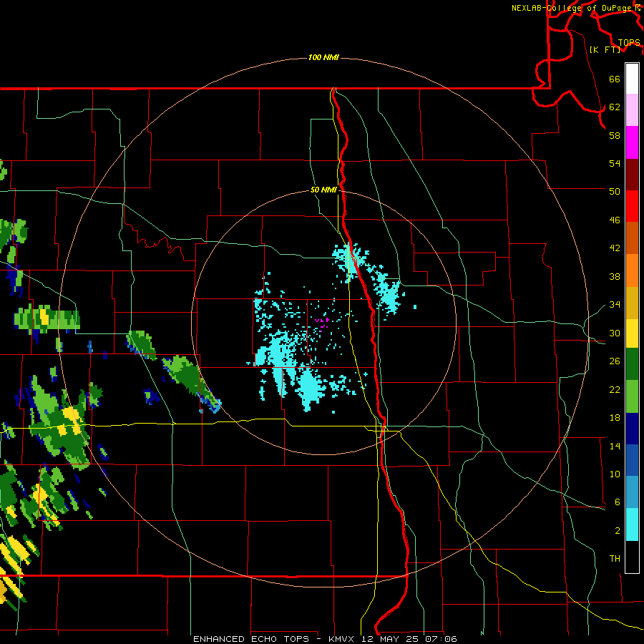Click the light pink legend swatch
The height and width of the screenshot is (644, 644).
pyautogui.click(x=632, y=110)
